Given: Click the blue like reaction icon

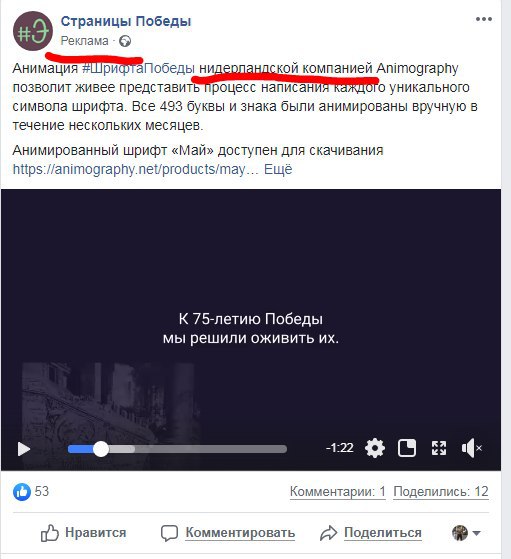Looking at the screenshot, I should [x=22, y=492].
